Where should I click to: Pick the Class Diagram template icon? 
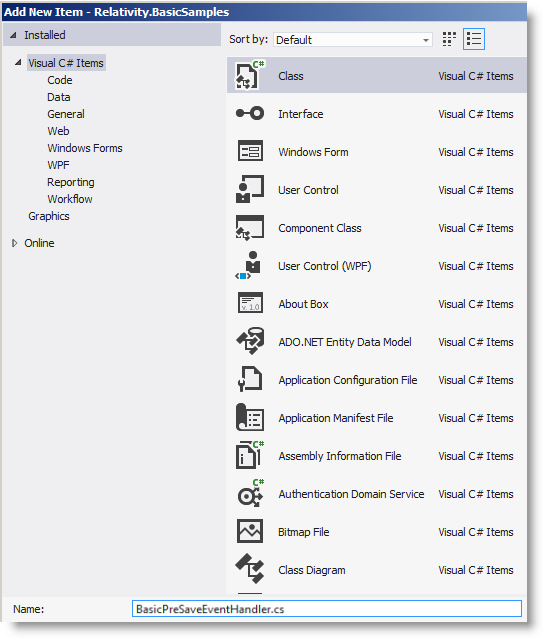click(250, 569)
